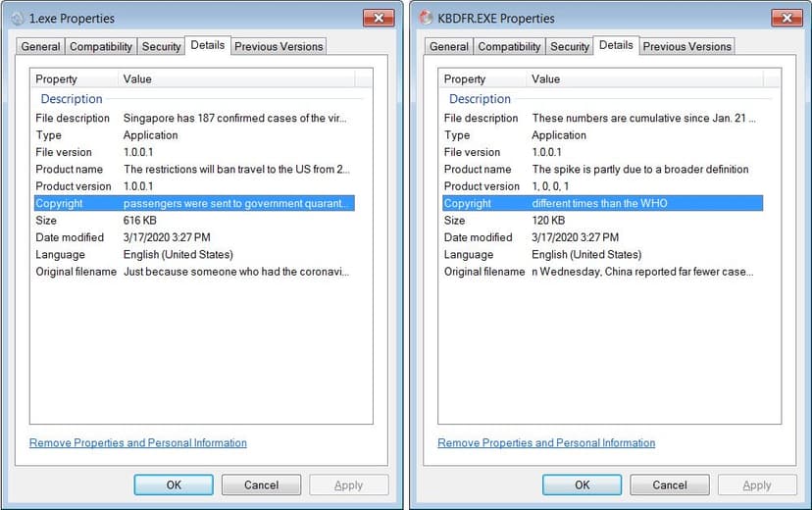The height and width of the screenshot is (510, 812).
Task: Select 'Singapore has 187 confirmed cases' file description
Action: [x=194, y=118]
